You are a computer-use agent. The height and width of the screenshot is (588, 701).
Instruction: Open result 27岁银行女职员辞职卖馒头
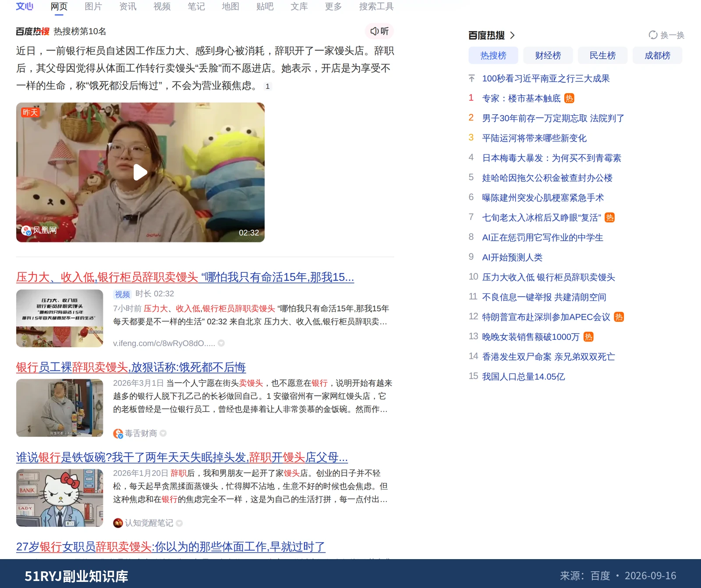[x=171, y=547]
